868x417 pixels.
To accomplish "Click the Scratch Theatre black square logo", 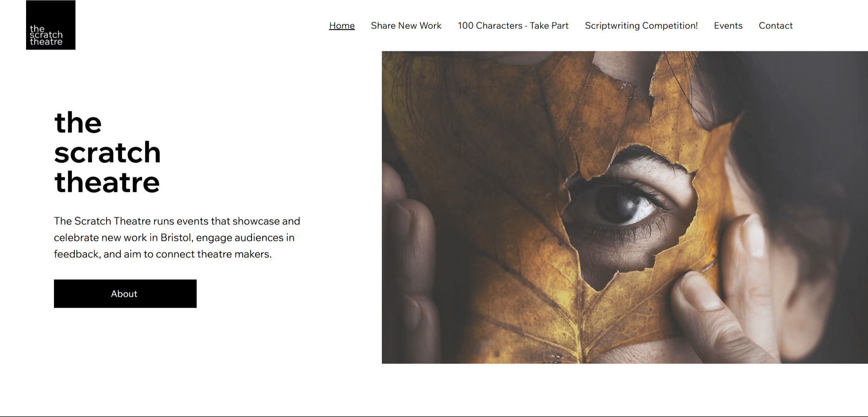I will click(51, 25).
